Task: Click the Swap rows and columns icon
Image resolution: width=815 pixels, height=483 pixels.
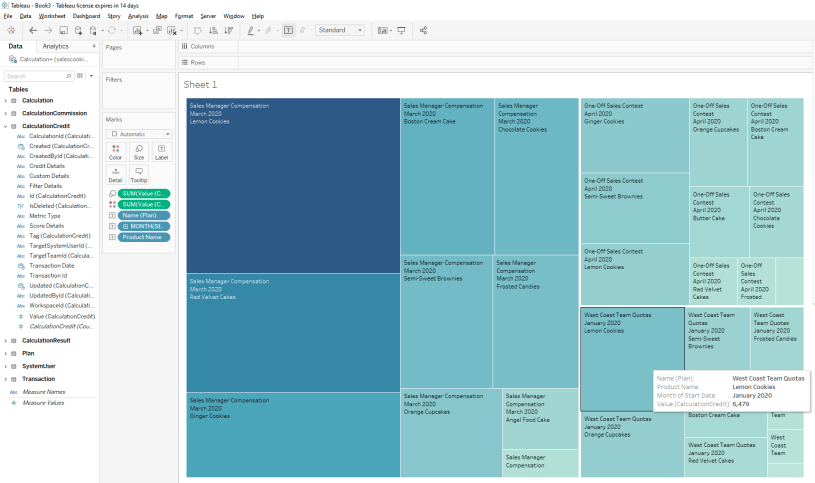Action: [x=197, y=31]
